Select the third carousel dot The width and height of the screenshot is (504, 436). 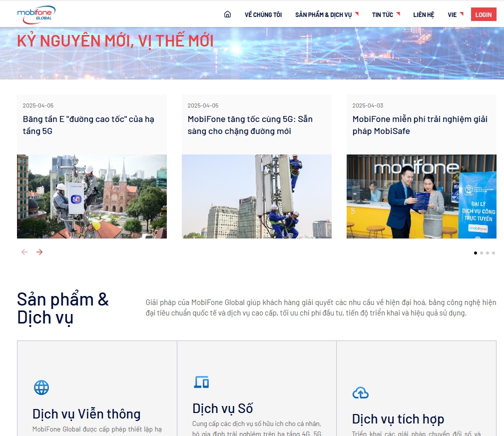tap(488, 253)
